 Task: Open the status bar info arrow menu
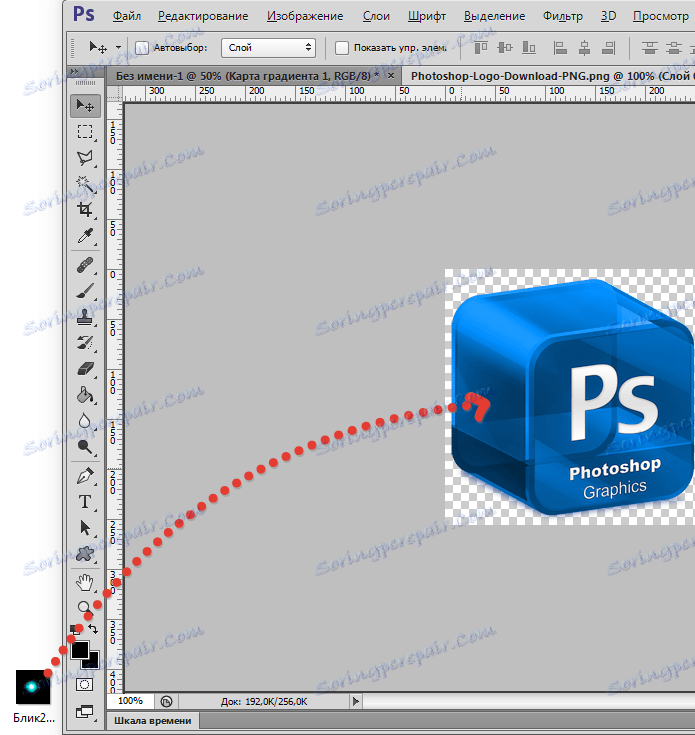click(x=356, y=701)
